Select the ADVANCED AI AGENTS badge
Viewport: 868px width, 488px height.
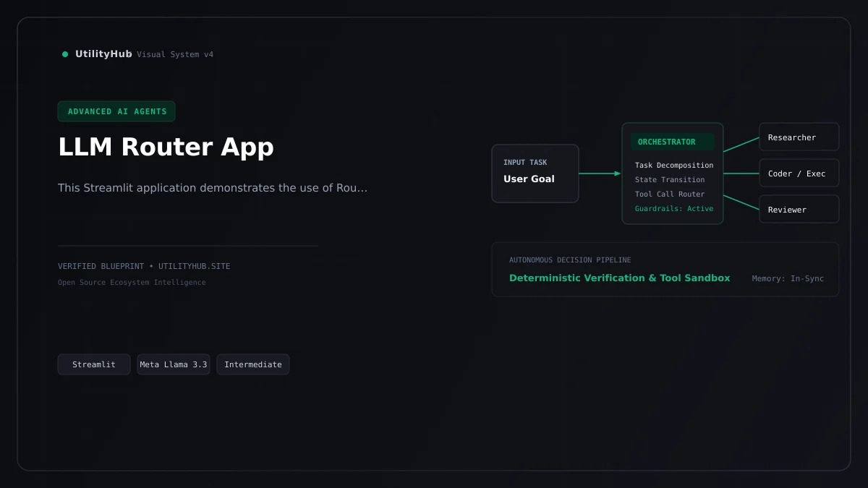pos(116,111)
